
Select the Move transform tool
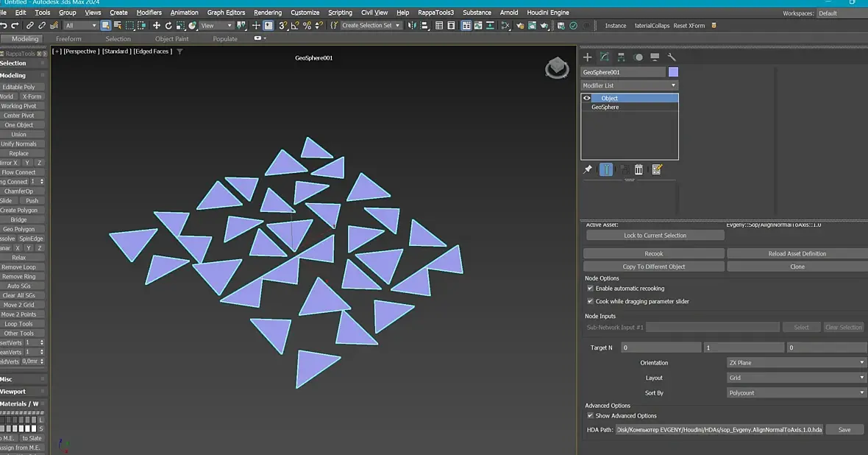[x=156, y=26]
